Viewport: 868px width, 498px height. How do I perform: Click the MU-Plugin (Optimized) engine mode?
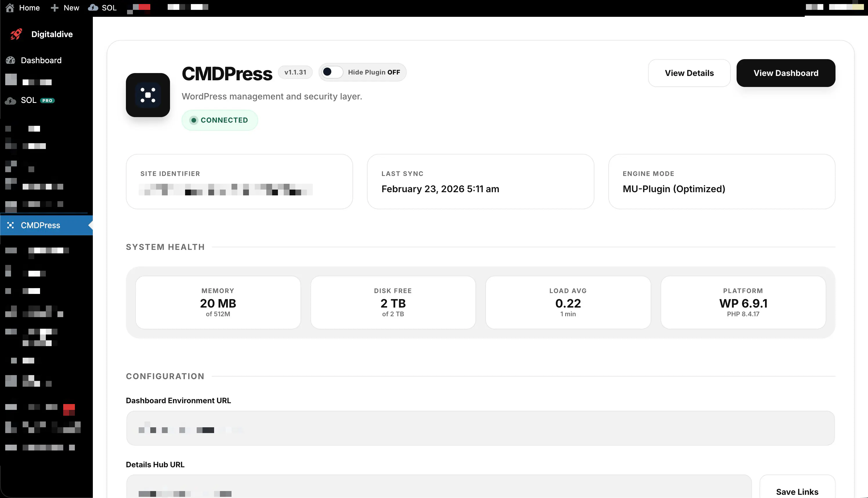[674, 189]
